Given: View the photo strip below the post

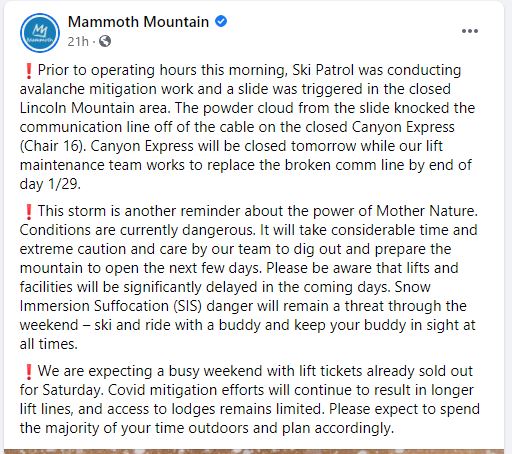Looking at the screenshot, I should 254,451.
